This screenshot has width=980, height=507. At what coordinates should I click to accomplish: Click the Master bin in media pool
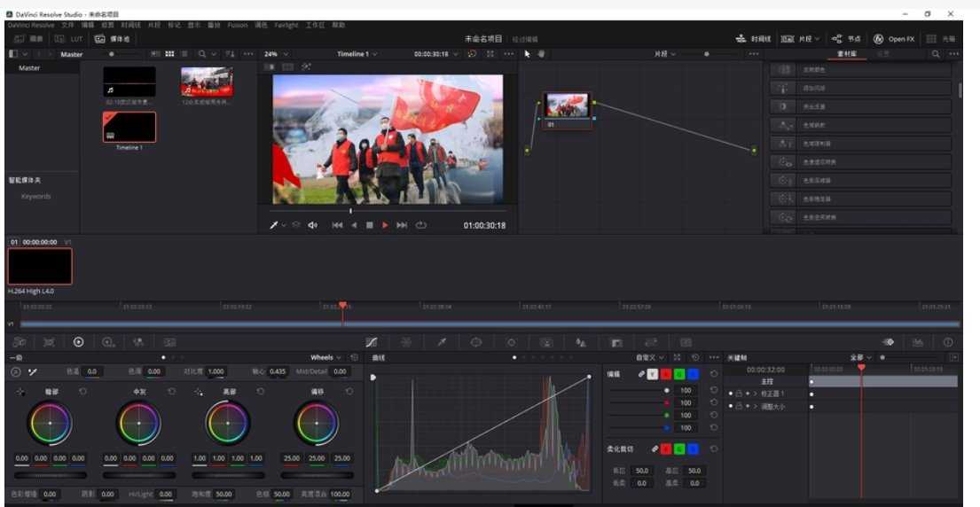click(29, 68)
